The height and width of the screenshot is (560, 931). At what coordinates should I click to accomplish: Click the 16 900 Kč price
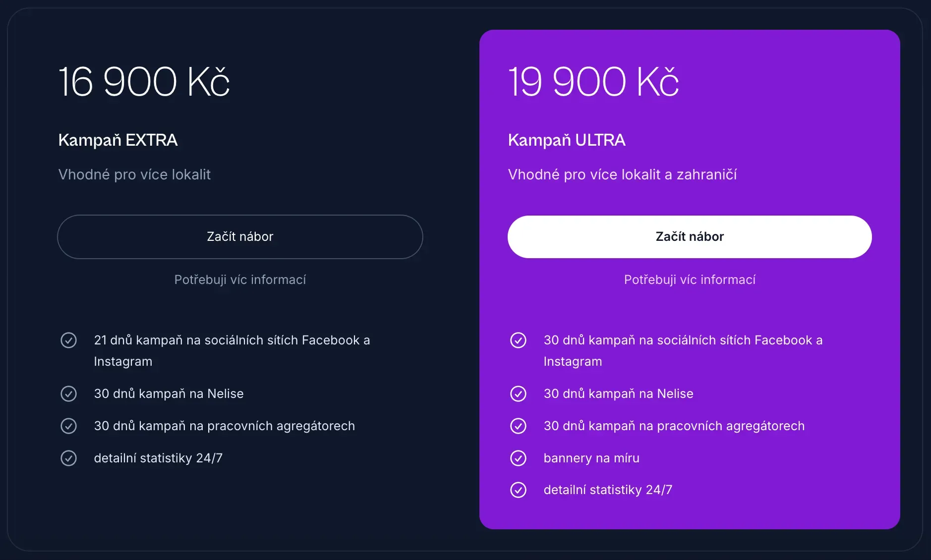pyautogui.click(x=144, y=82)
